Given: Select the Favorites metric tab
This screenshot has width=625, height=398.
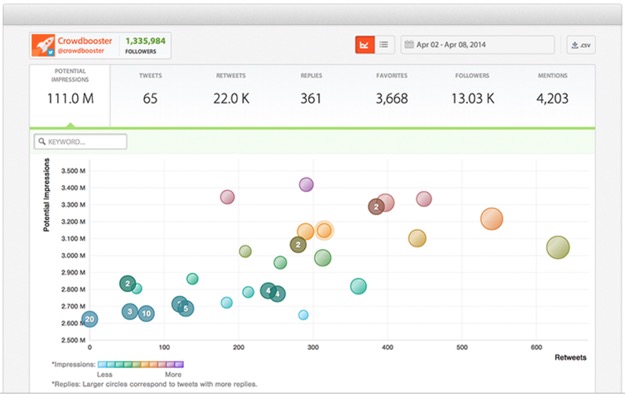Looking at the screenshot, I should click(392, 96).
